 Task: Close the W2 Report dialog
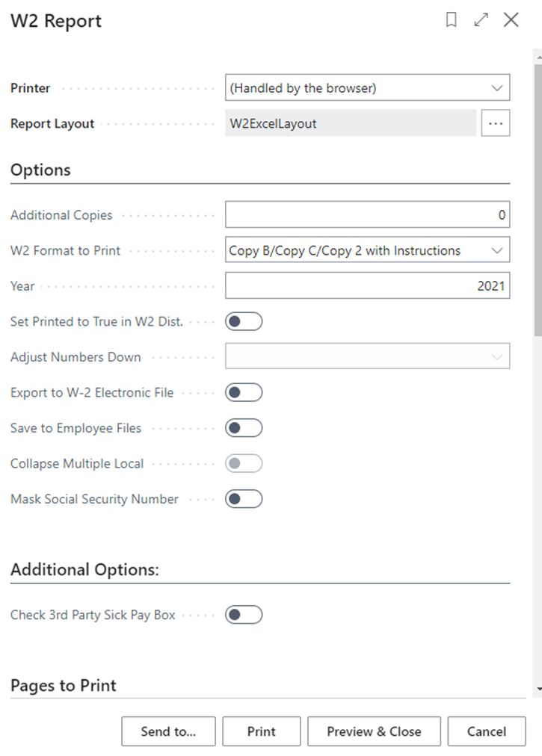tap(511, 20)
